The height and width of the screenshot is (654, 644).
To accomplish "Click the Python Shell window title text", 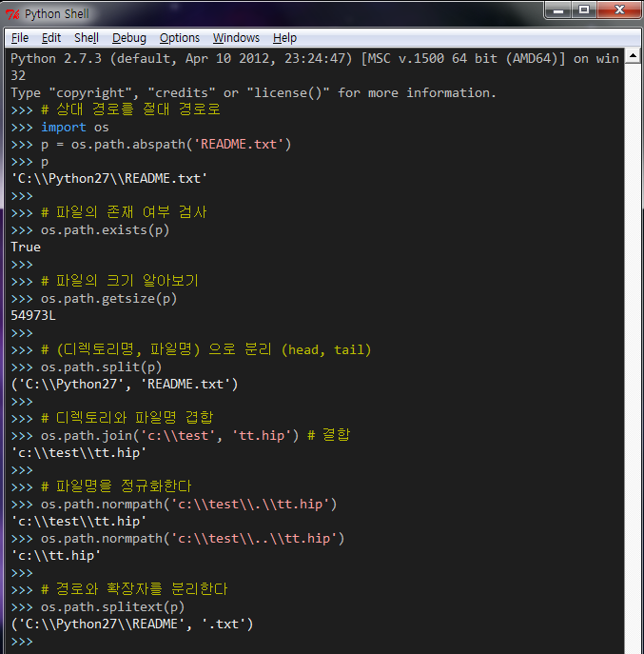I will (57, 14).
